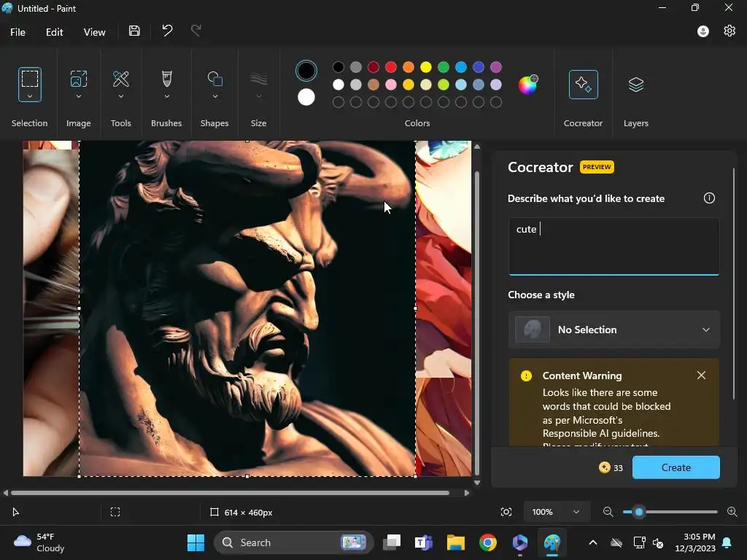Open the Edit colors wheel
The height and width of the screenshot is (560, 747).
[528, 85]
